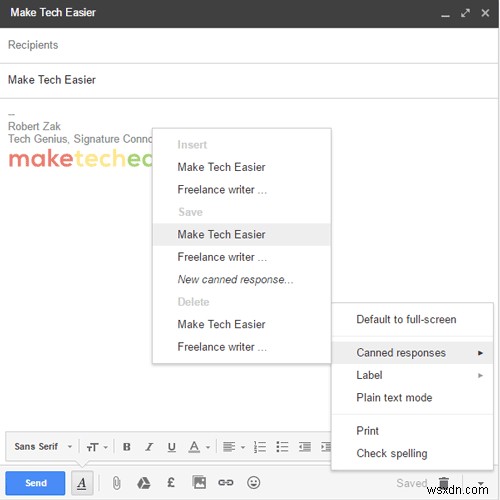This screenshot has width=500, height=500.
Task: Select Default to full-screen option
Action: (413, 319)
